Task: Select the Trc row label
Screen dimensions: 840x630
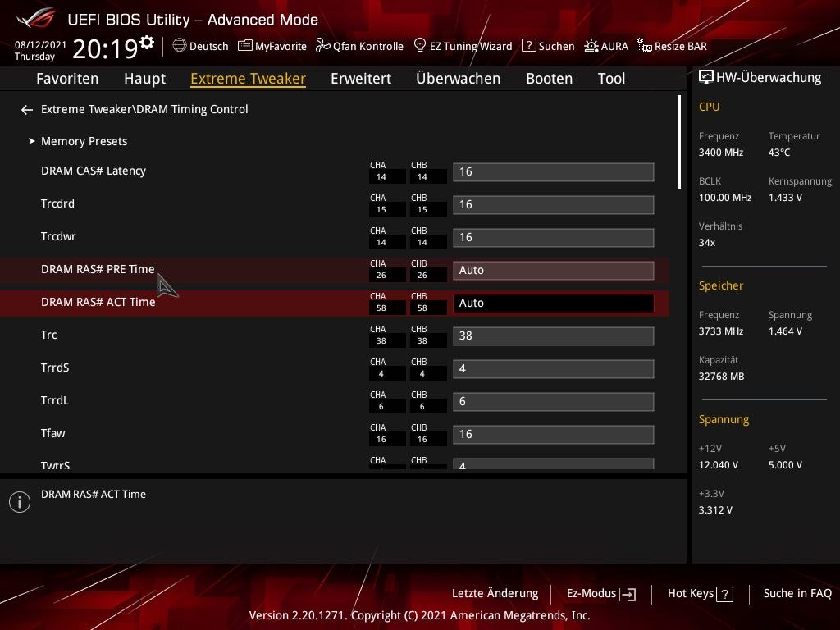Action: point(48,335)
